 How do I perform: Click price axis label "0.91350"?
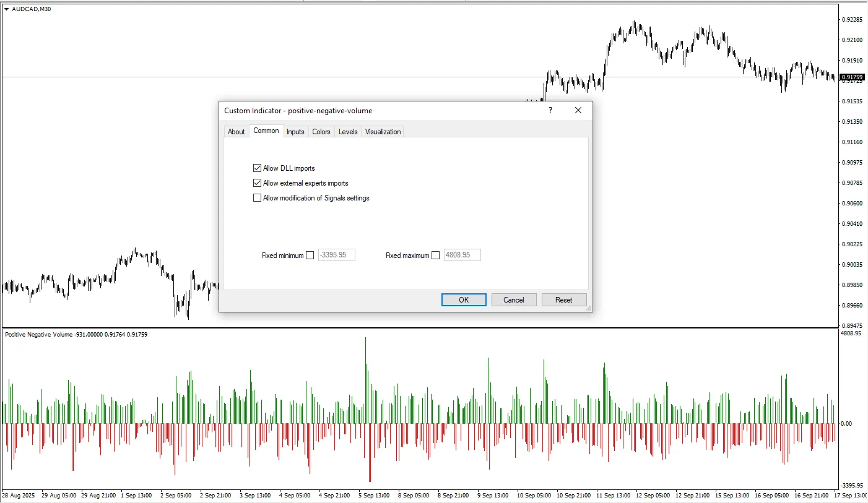point(853,122)
